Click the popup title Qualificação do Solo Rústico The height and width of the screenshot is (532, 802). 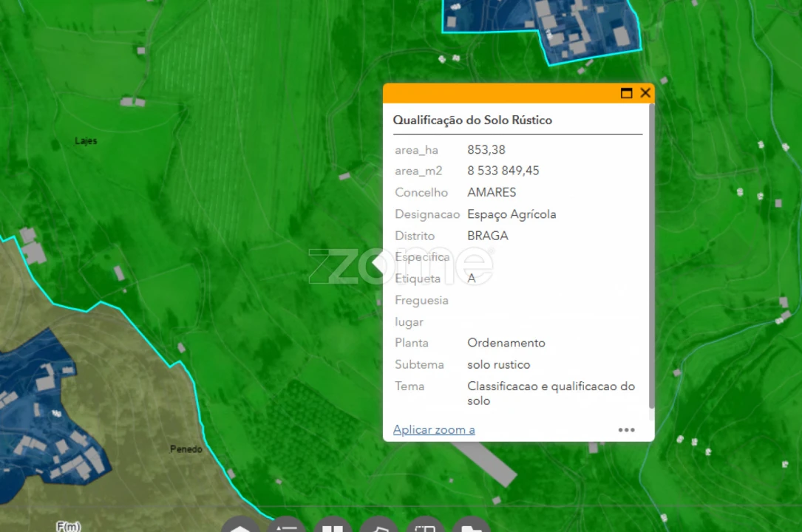(x=474, y=120)
